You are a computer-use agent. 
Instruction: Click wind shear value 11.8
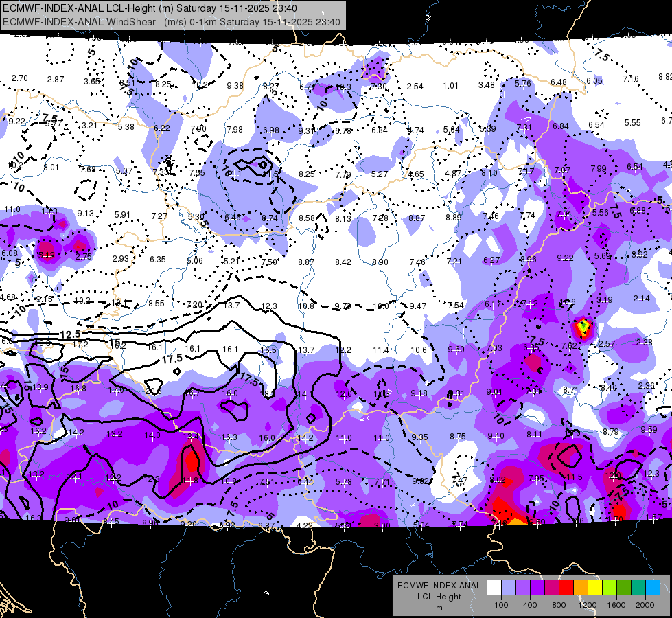[190, 481]
